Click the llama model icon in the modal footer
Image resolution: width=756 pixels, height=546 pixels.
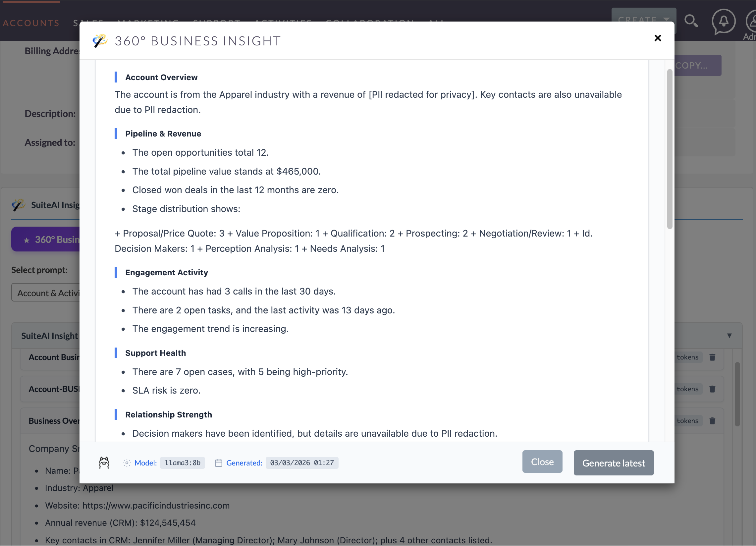(x=104, y=463)
